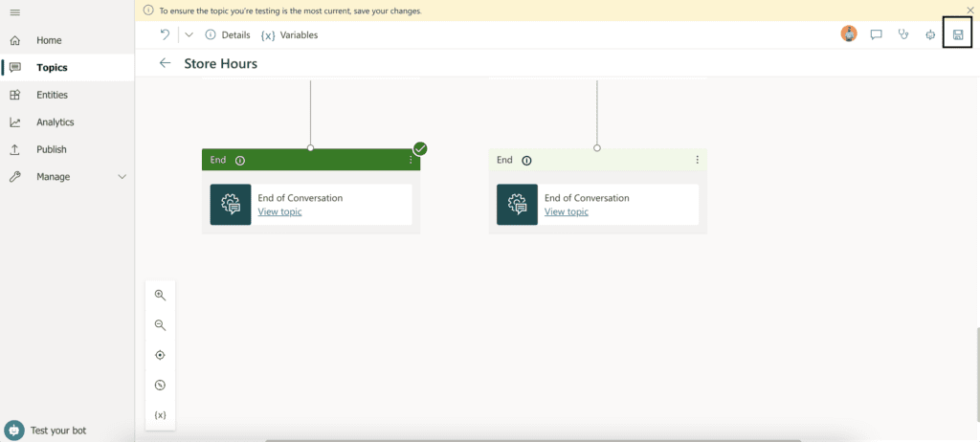Open View topic link in right node

(567, 212)
